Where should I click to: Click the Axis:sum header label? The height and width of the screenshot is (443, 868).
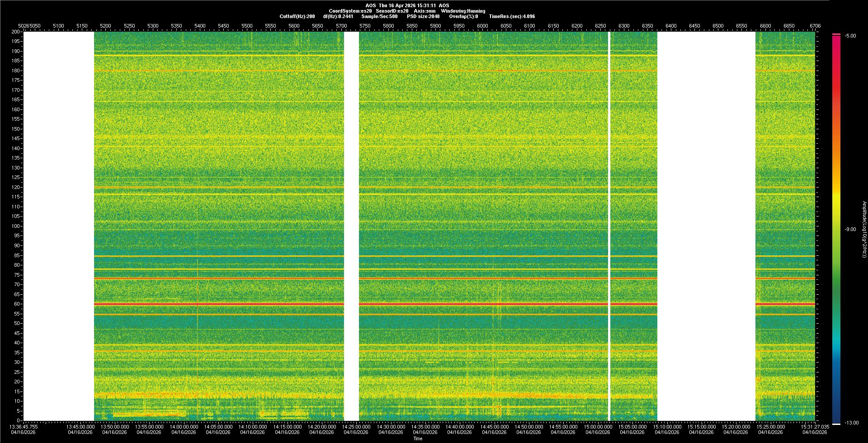pos(425,11)
